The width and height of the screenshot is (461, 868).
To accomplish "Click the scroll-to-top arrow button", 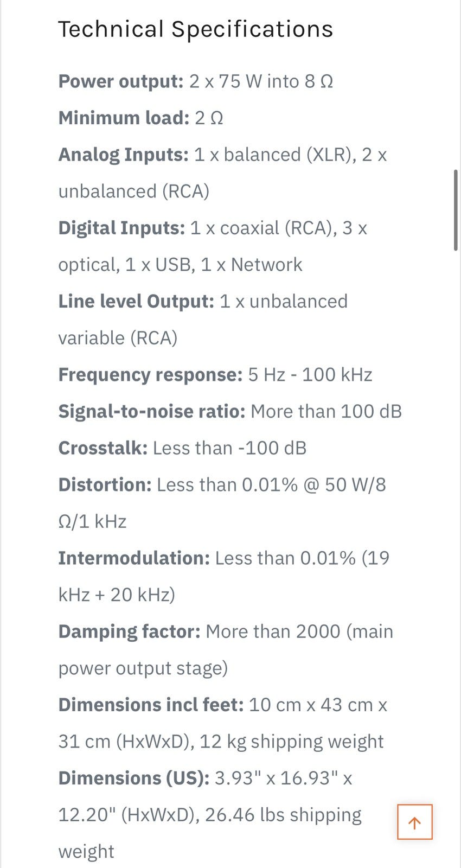I will (x=414, y=822).
